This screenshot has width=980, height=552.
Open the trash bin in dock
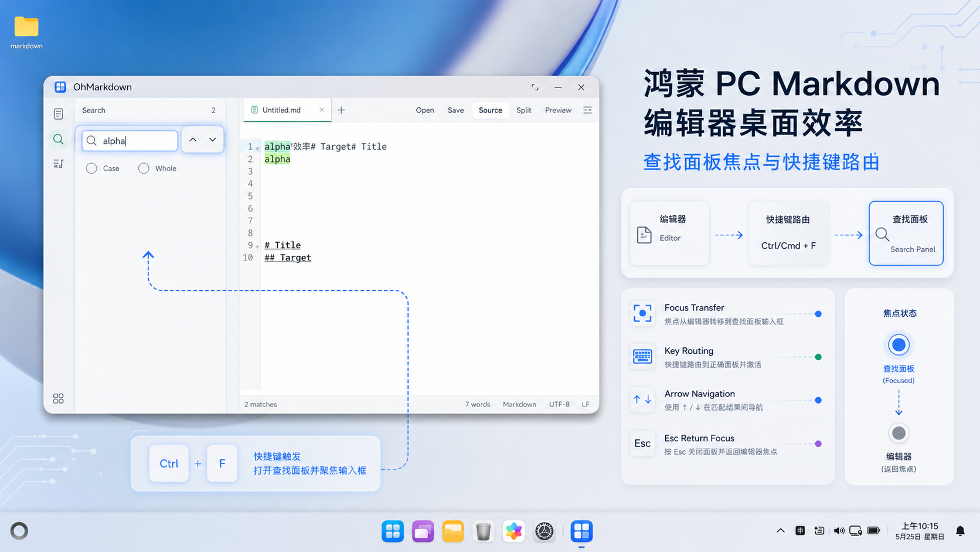click(484, 531)
